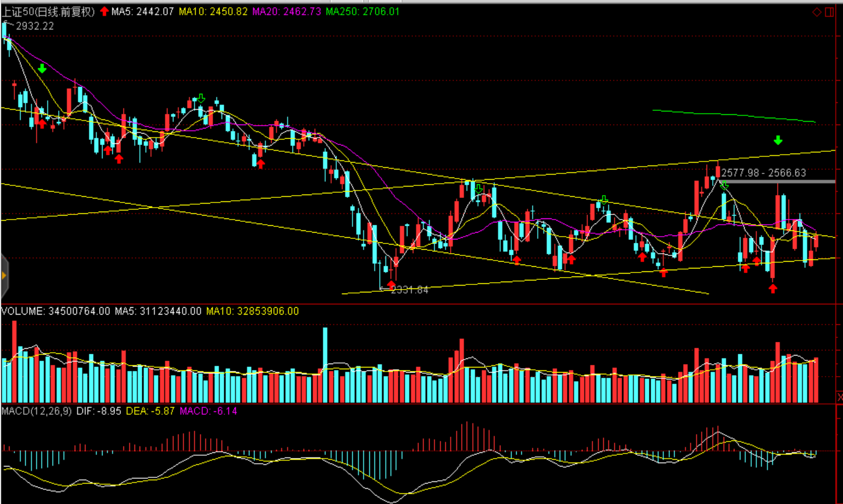This screenshot has width=843, height=504.
Task: Click the VOLUME: 34500764.00 indicator label
Action: tap(55, 311)
